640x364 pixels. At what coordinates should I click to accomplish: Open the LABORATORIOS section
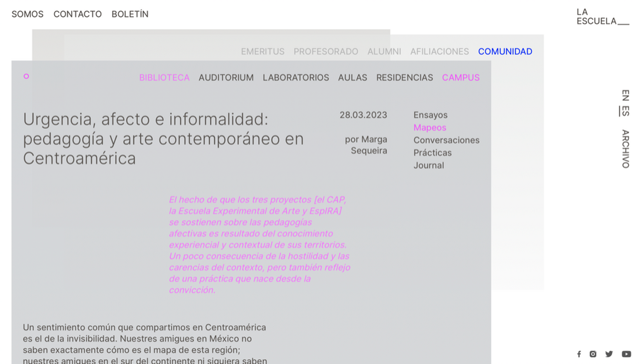[x=296, y=77]
